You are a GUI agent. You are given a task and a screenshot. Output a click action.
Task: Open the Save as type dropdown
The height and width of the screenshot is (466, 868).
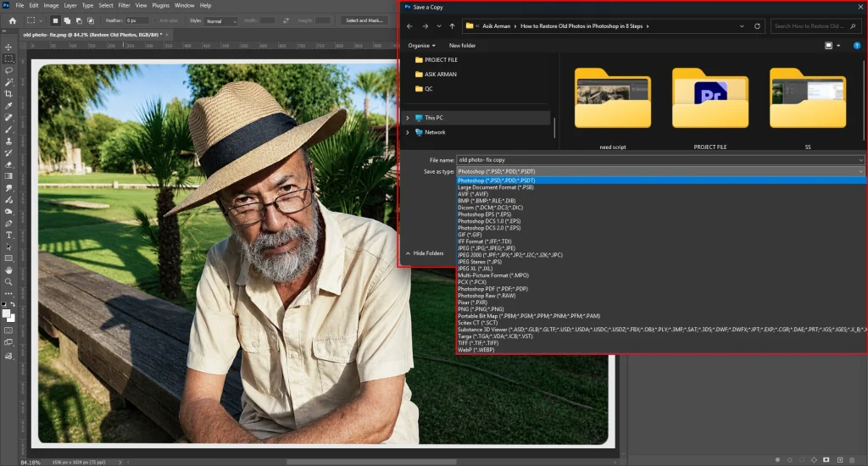click(x=659, y=171)
